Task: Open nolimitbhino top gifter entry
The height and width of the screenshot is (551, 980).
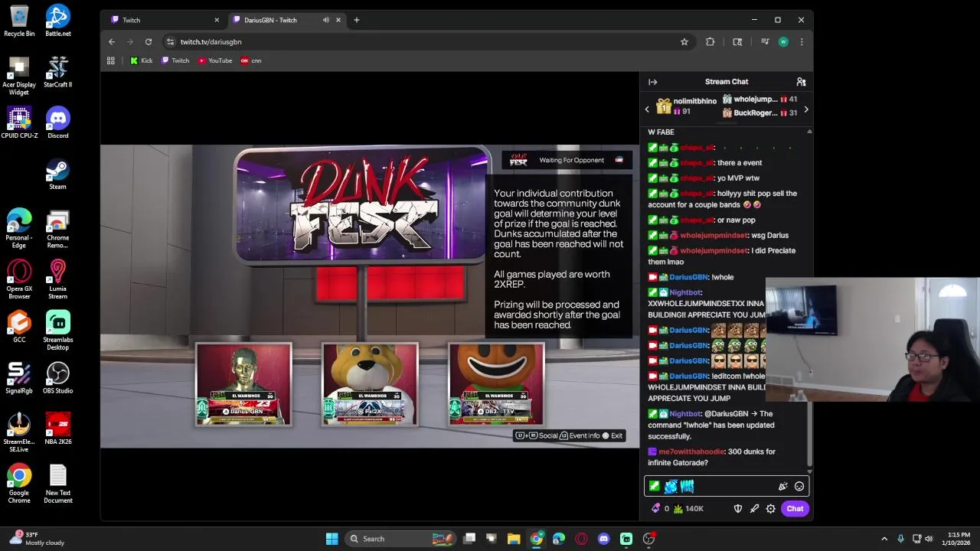Action: 687,106
